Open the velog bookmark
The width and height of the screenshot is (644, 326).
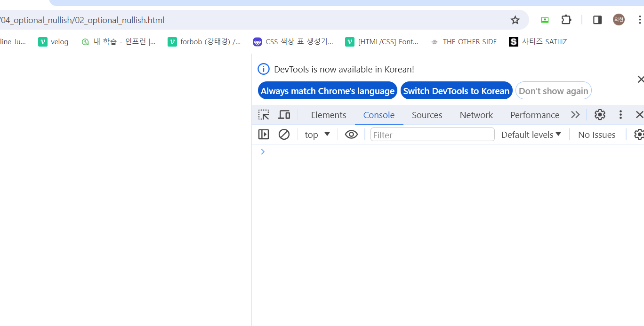point(53,42)
